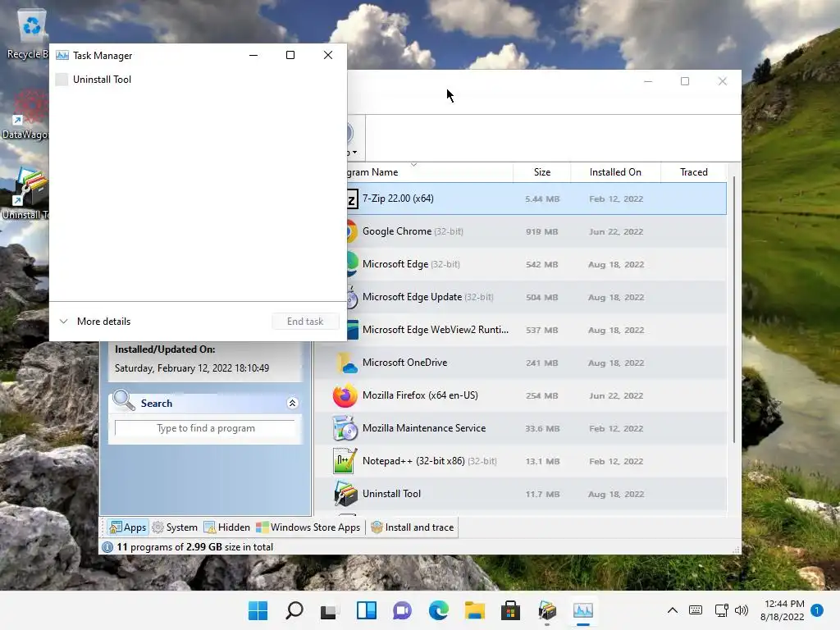The image size is (840, 630).
Task: Select the Google Chrome row
Action: point(536,231)
